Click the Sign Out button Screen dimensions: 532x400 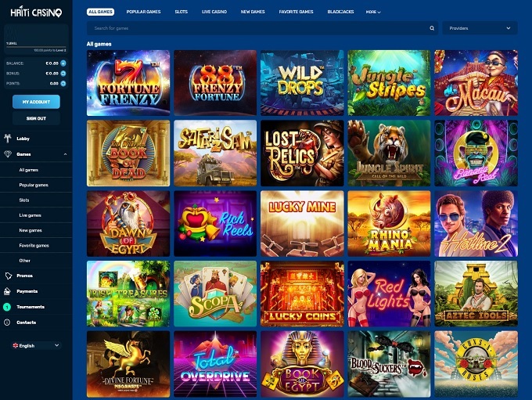click(x=36, y=118)
